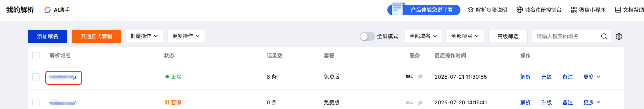
Task: Open 解析步骤说明 in top bar
Action: click(487, 10)
